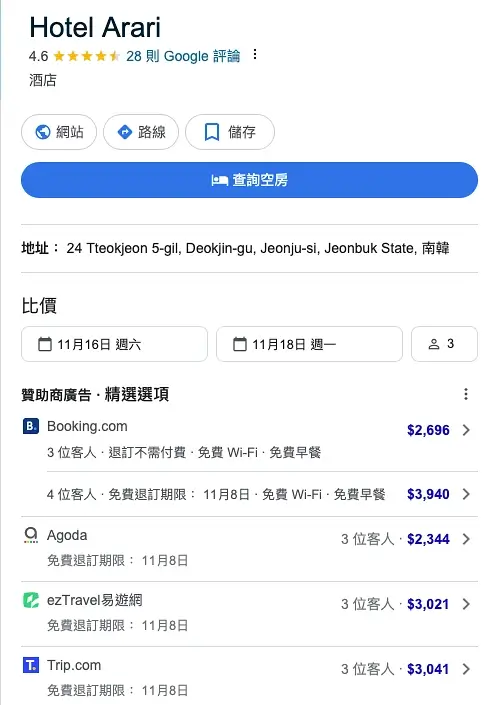Image resolution: width=501 pixels, height=705 pixels.
Task: Click the 比價 heading
Action: [39, 305]
